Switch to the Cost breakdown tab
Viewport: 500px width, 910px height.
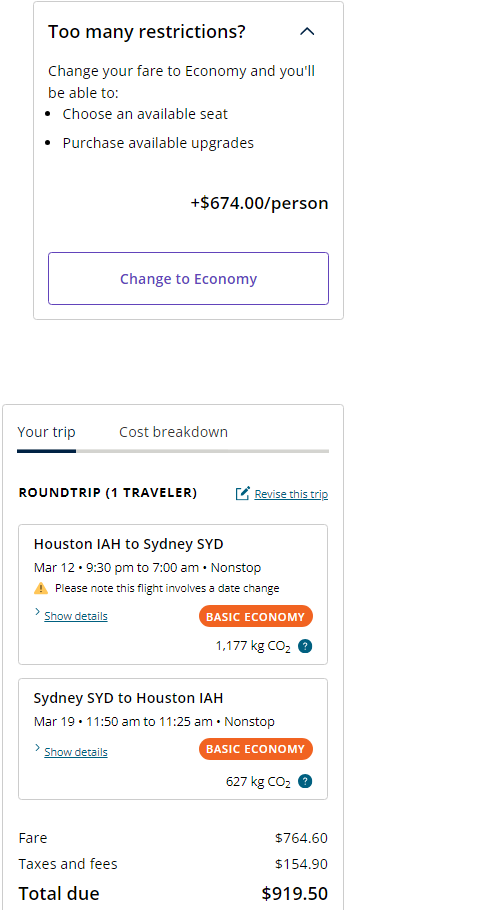173,432
